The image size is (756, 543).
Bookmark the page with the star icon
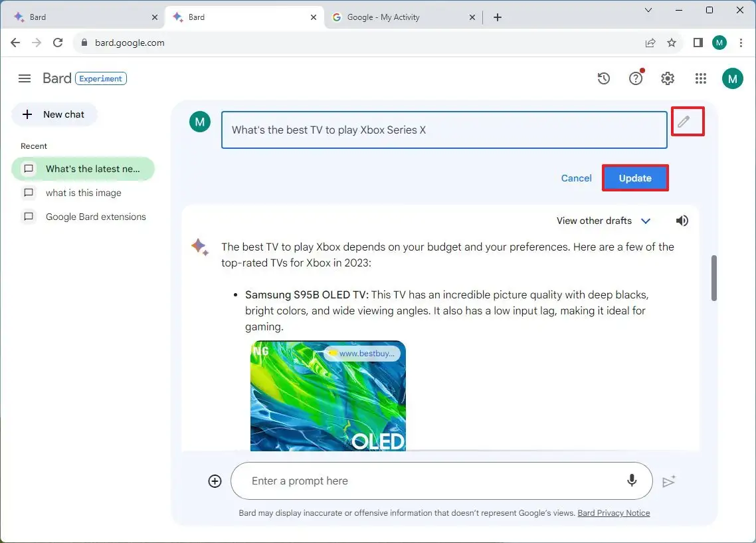coord(672,42)
